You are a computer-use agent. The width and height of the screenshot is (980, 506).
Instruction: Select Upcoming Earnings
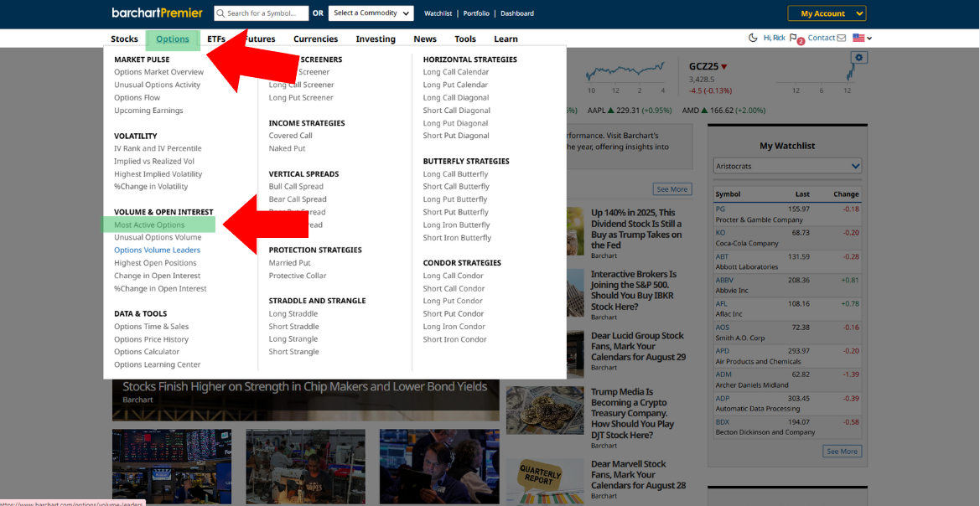click(x=148, y=111)
